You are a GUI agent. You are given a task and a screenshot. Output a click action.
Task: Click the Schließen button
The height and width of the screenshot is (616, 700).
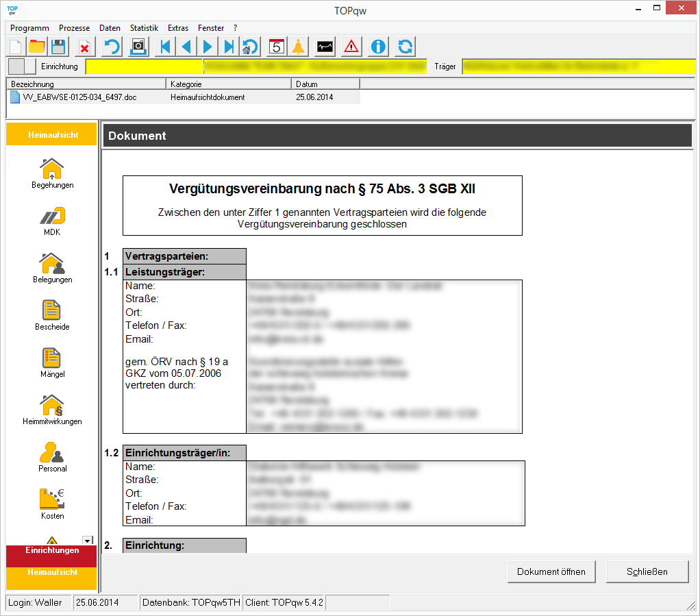(x=647, y=571)
